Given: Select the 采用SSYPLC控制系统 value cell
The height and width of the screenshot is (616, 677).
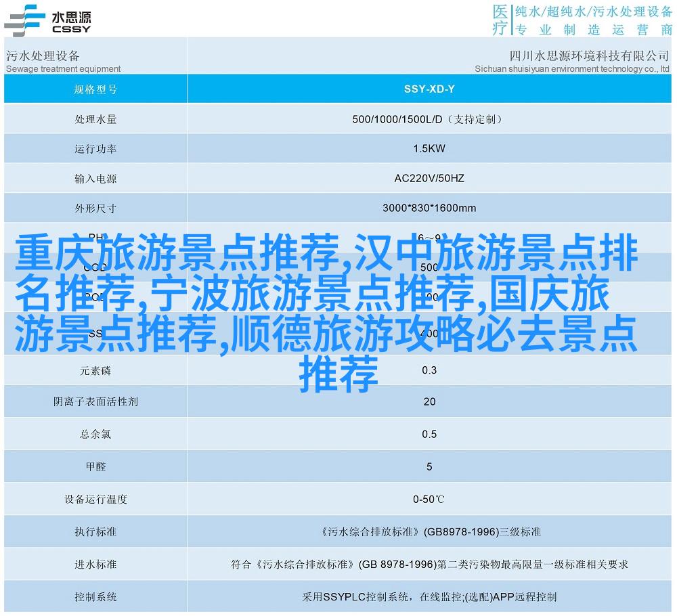Looking at the screenshot, I should [429, 596].
